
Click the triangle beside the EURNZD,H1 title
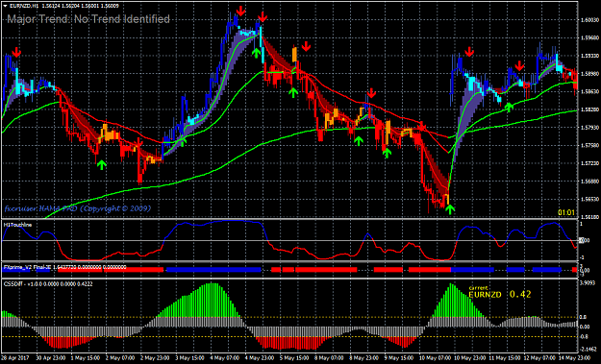pyautogui.click(x=5, y=6)
